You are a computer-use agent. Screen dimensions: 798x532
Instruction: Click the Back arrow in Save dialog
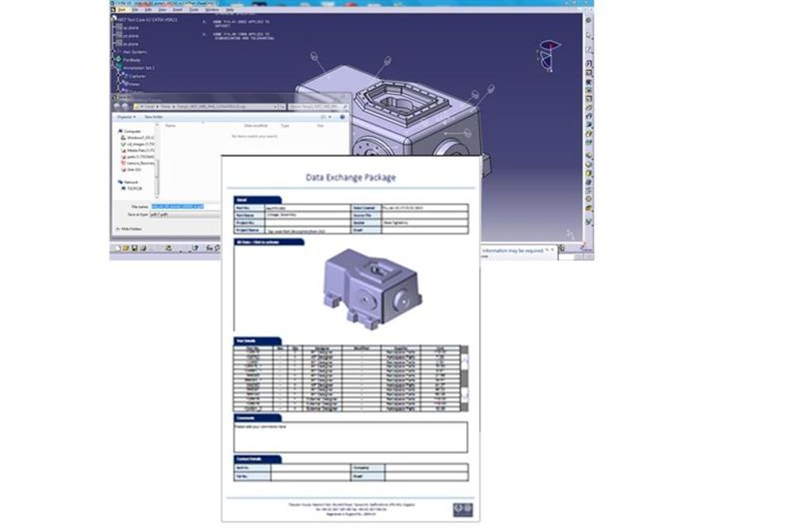[x=116, y=107]
